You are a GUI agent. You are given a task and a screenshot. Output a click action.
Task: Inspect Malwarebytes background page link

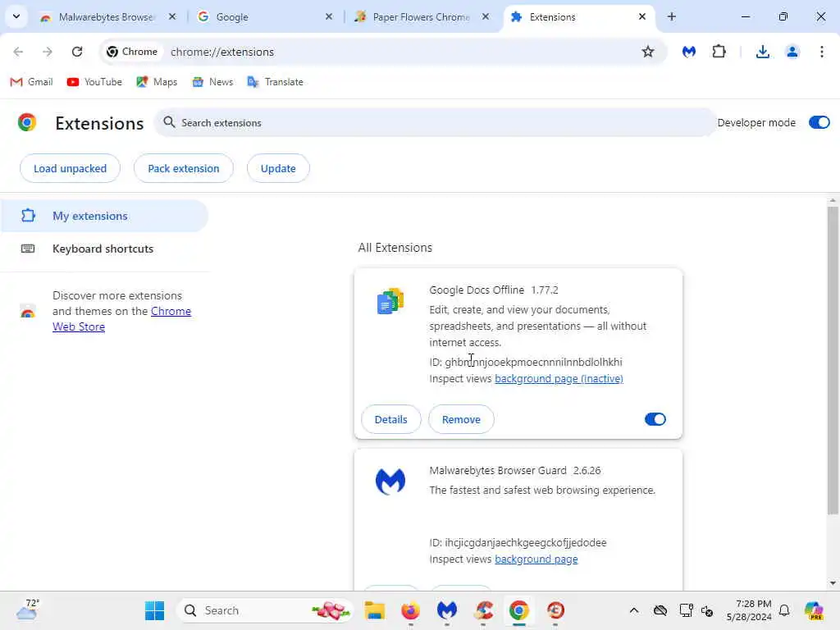(x=536, y=559)
